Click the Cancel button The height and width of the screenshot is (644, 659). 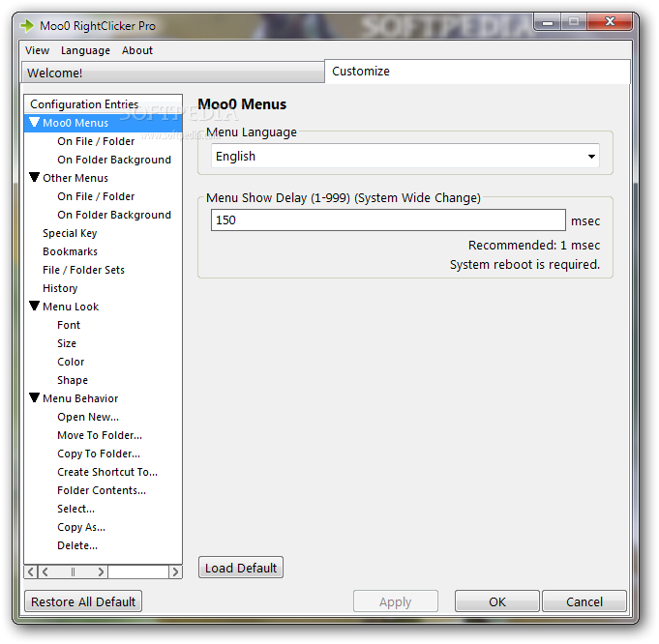point(584,601)
